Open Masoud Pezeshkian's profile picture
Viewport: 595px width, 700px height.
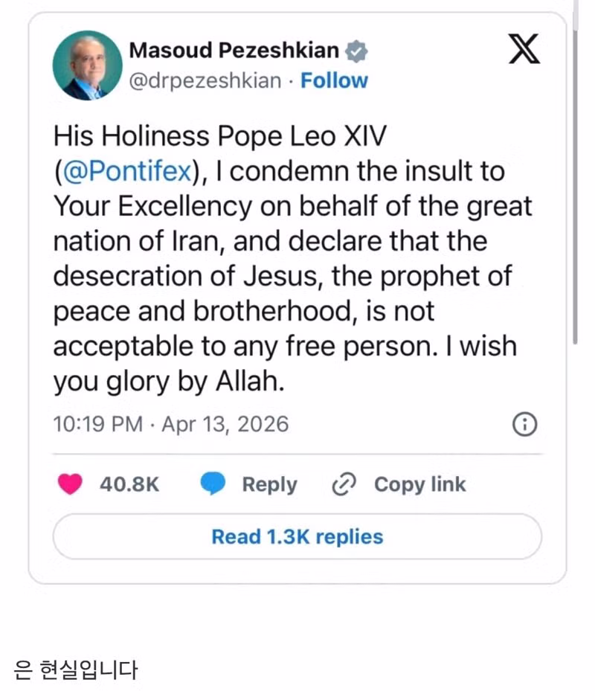(x=87, y=65)
